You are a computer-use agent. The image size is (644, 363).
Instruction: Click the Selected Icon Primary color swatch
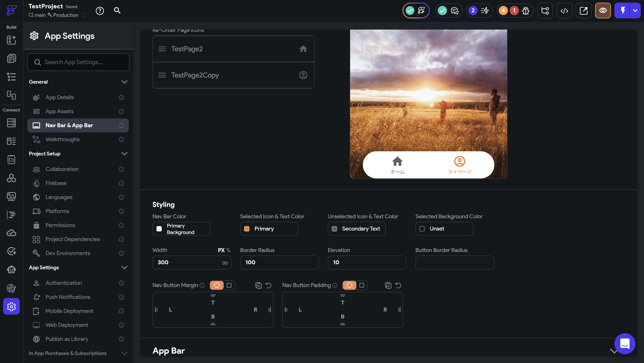247,229
